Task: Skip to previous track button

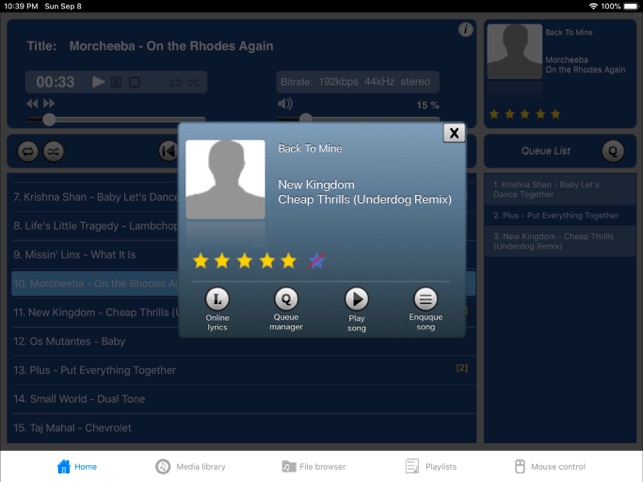Action: point(168,151)
